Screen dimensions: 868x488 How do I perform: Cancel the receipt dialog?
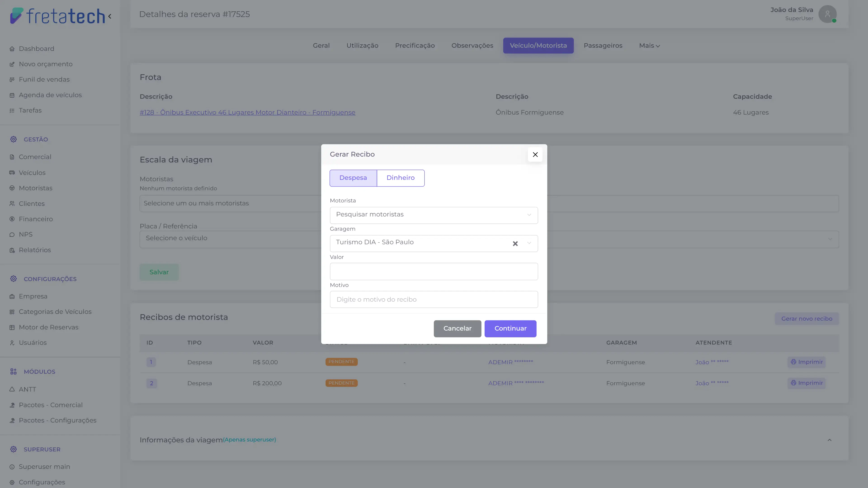click(457, 329)
